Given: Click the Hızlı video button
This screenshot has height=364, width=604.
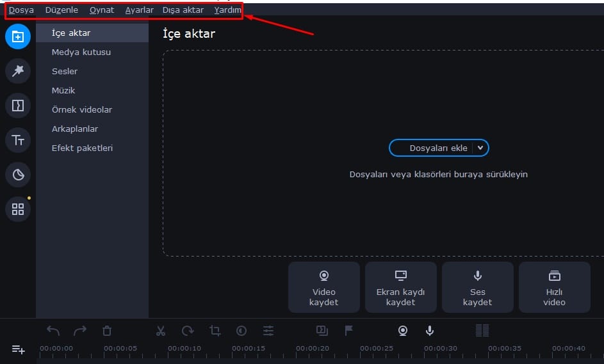Looking at the screenshot, I should (554, 287).
